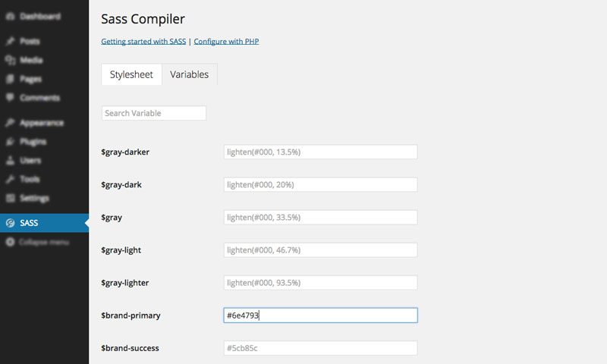Click the SASS menu icon
The image size is (607, 364).
(11, 223)
